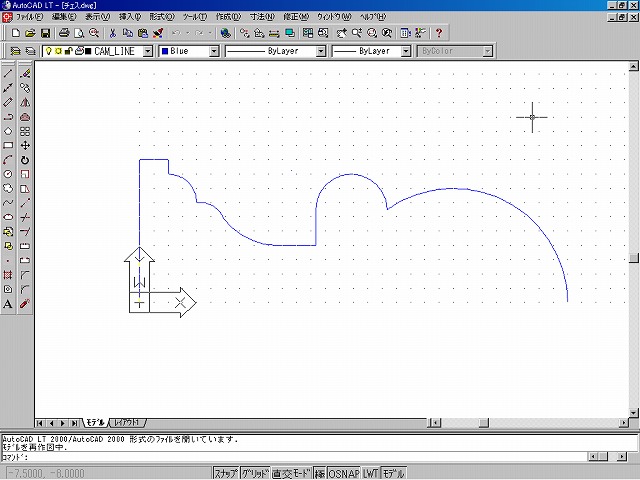Select the Move modify tool
This screenshot has height=480, width=640.
tap(25, 145)
